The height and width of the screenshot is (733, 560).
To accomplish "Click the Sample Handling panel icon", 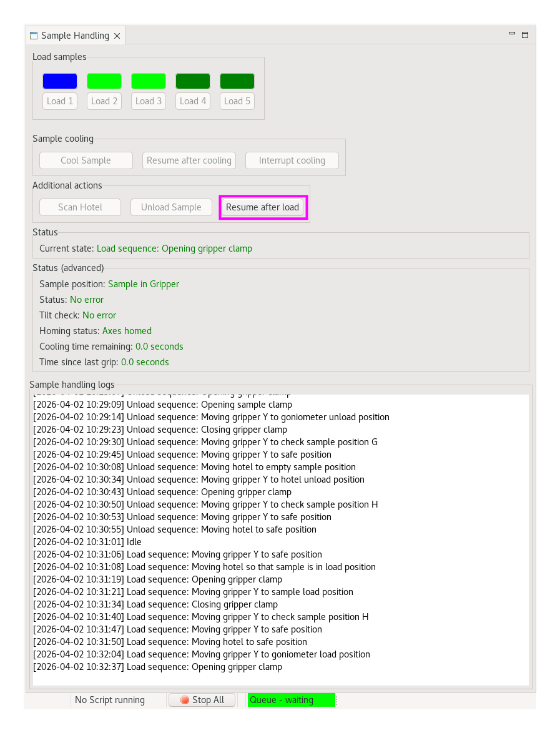I will (x=34, y=36).
